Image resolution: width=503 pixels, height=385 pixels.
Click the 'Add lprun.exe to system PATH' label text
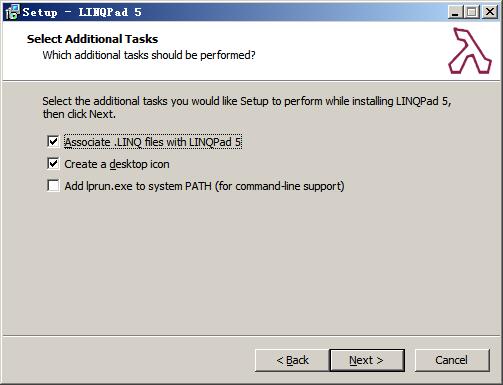[138, 186]
